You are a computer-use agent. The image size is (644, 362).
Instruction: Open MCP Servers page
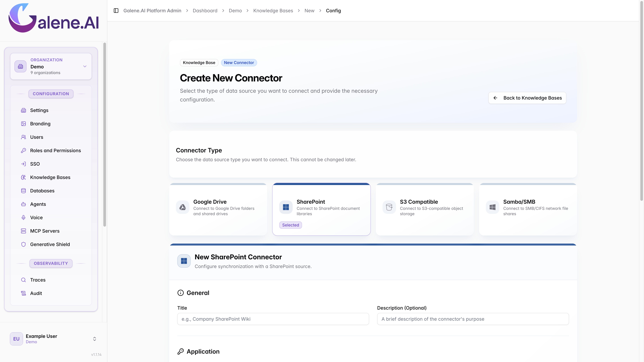click(x=51, y=231)
